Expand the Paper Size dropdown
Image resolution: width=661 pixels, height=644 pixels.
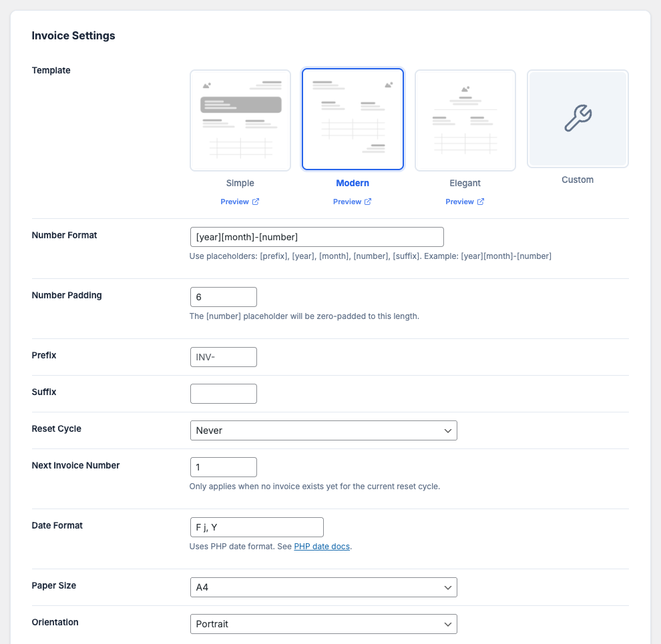(x=323, y=587)
